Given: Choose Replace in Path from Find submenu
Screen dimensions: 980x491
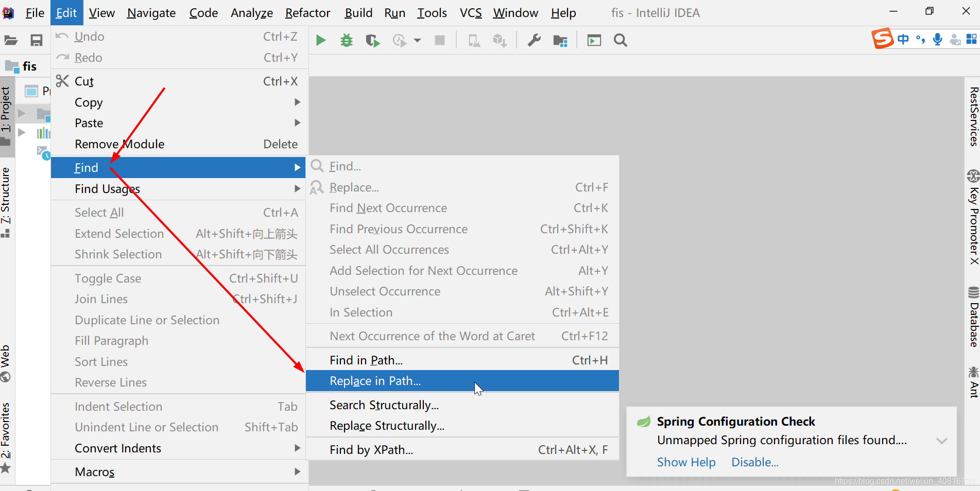Looking at the screenshot, I should pyautogui.click(x=462, y=381).
